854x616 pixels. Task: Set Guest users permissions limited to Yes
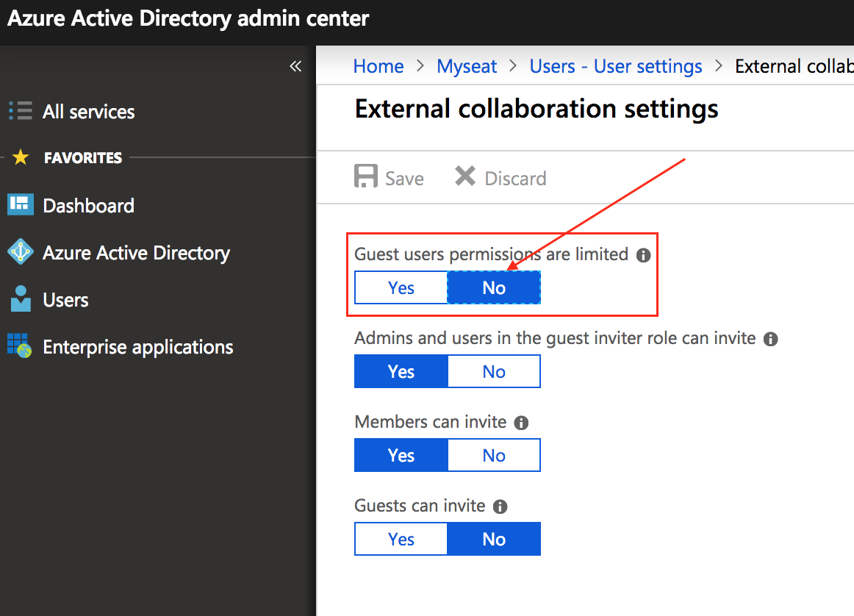tap(401, 287)
